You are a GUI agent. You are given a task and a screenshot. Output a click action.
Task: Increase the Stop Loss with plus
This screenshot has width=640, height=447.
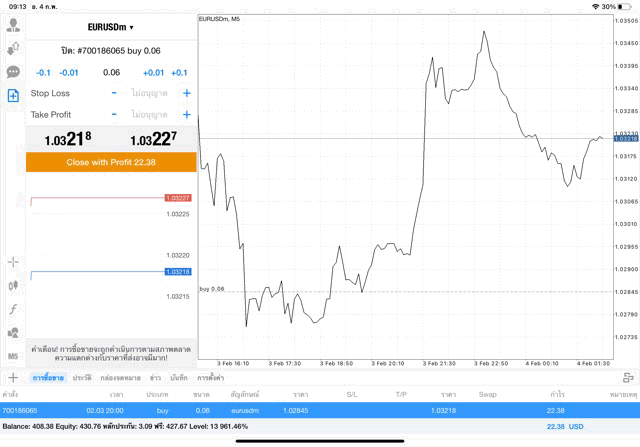point(186,93)
